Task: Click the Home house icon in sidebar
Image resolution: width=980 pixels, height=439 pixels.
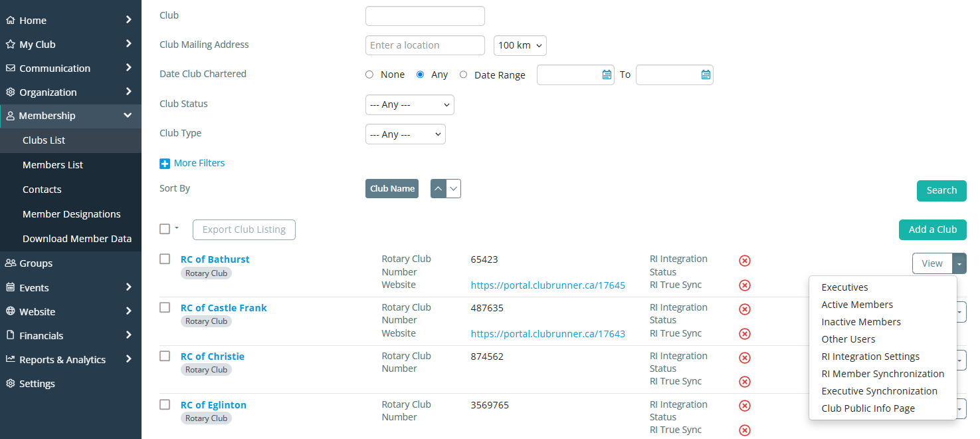Action: (x=10, y=21)
